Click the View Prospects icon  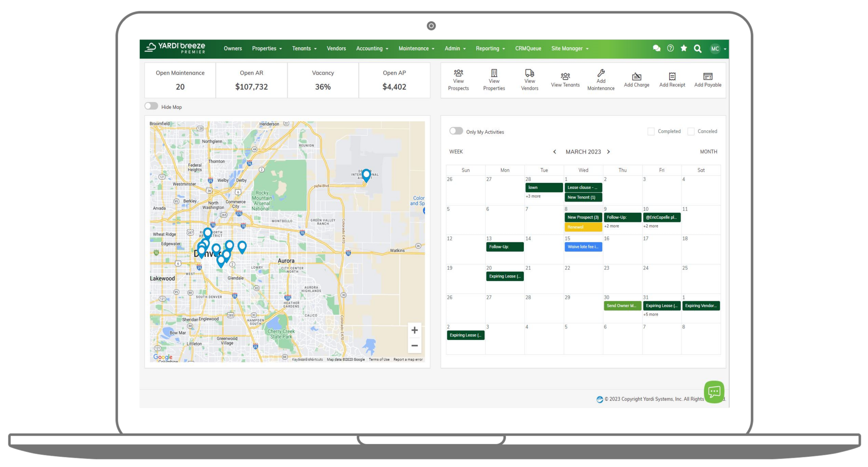coord(458,73)
